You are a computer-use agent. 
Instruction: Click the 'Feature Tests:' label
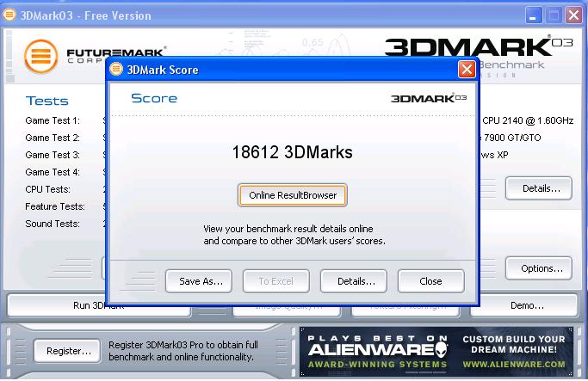tap(55, 206)
